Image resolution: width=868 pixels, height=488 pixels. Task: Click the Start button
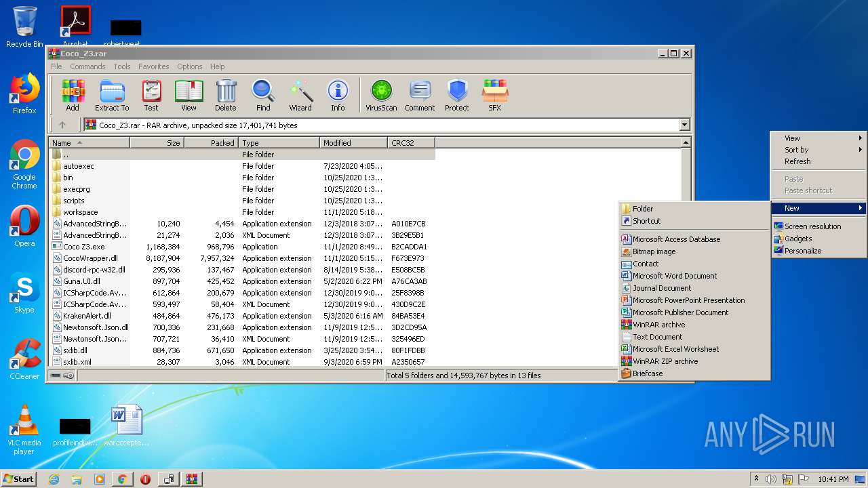(19, 479)
